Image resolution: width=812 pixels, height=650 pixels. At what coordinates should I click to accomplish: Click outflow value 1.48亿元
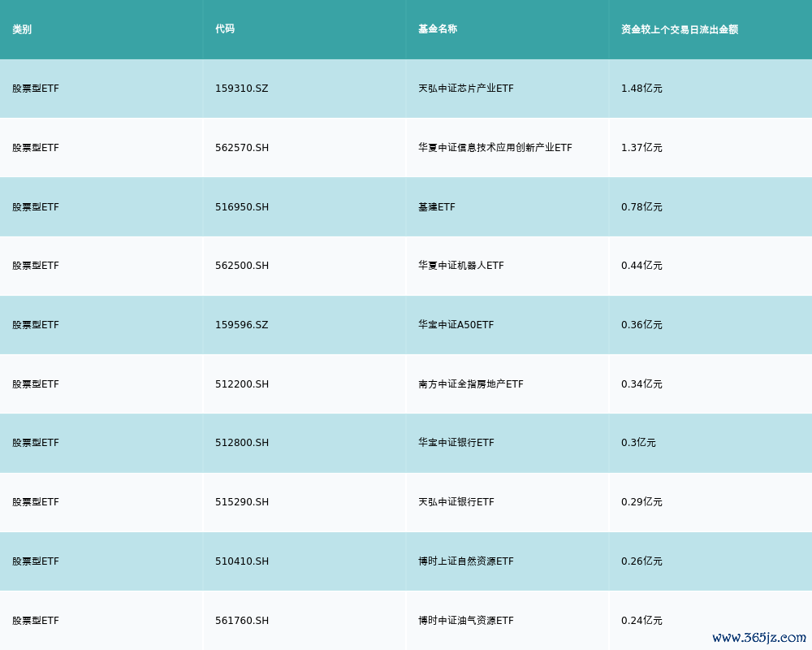pyautogui.click(x=641, y=89)
